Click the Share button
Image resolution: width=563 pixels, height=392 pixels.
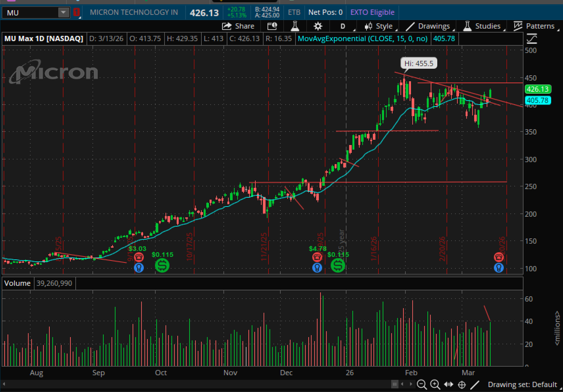coord(238,26)
